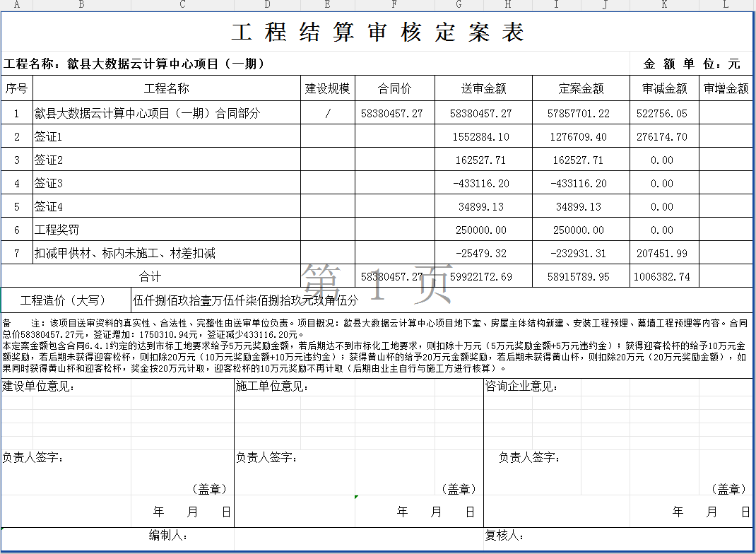Select the 建设规模 header cell
Viewport: 756px width, 554px height.
click(x=327, y=89)
